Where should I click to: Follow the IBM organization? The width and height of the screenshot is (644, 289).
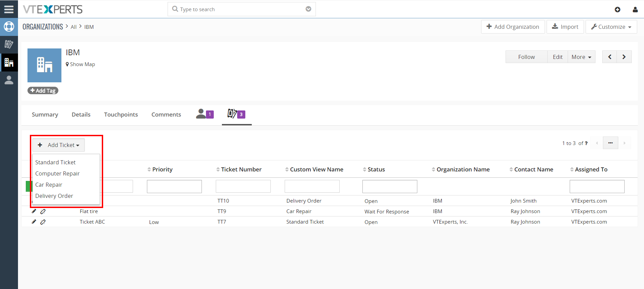pos(526,57)
